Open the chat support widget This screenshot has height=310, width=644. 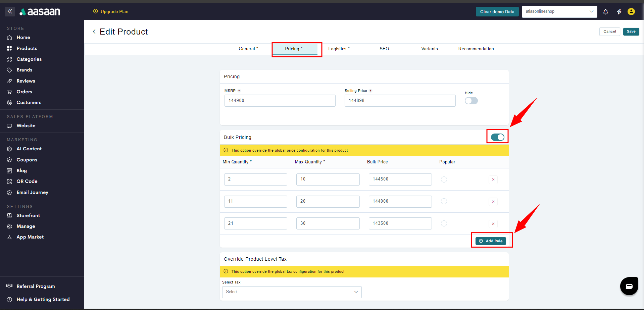click(x=629, y=286)
